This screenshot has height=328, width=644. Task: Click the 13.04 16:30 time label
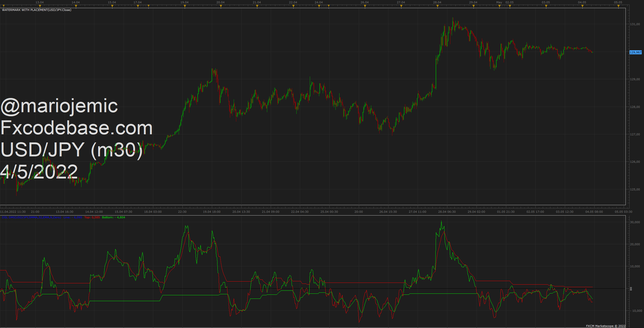point(64,212)
